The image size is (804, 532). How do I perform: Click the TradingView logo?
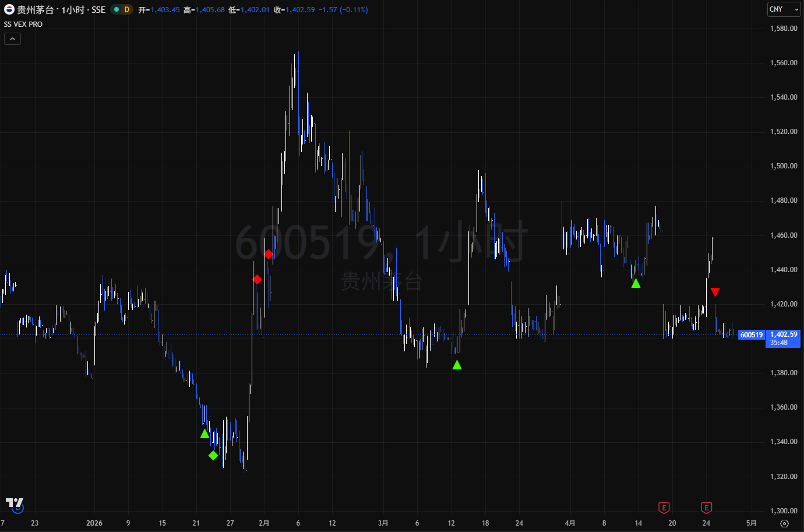15,505
